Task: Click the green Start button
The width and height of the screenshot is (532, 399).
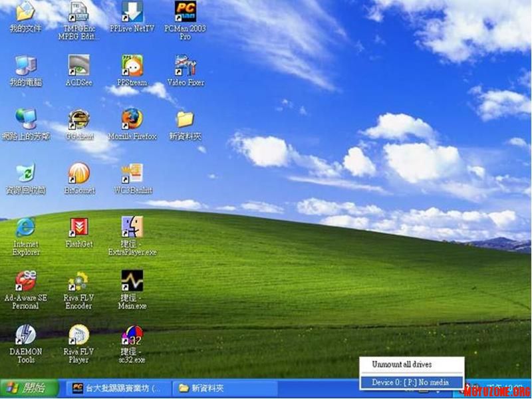Action: [25, 388]
